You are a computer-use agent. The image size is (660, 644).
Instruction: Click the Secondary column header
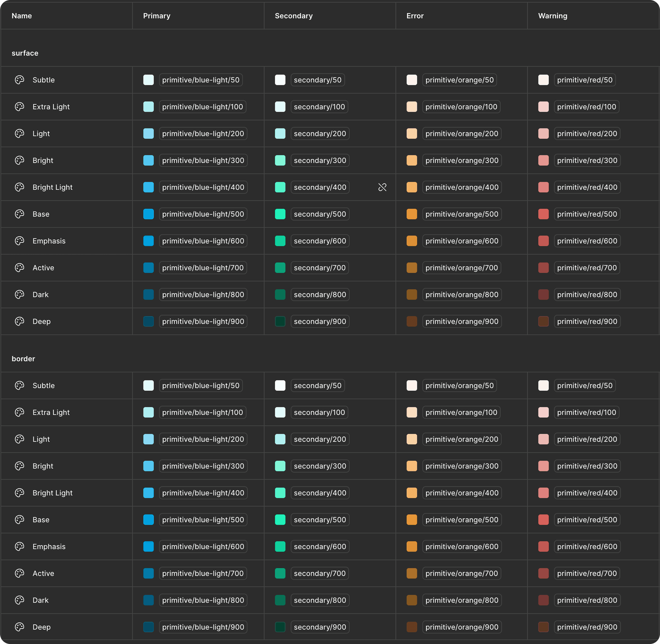pos(293,16)
